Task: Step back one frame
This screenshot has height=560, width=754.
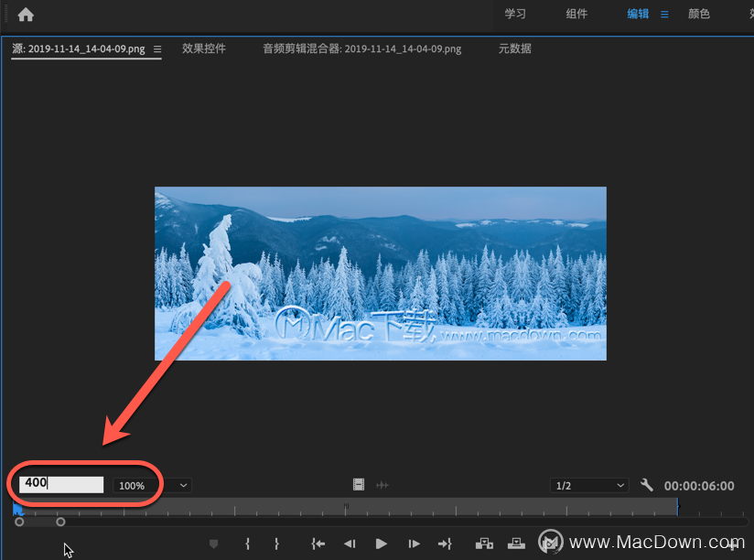Action: point(350,544)
